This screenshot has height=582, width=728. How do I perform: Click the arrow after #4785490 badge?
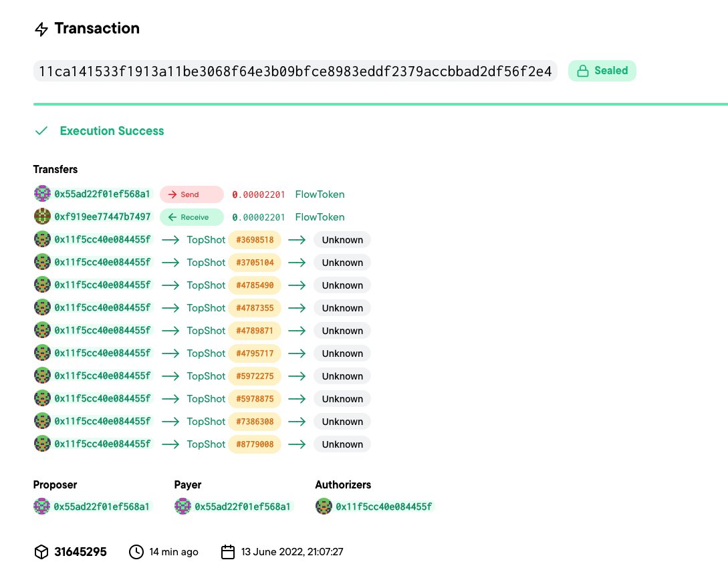297,285
